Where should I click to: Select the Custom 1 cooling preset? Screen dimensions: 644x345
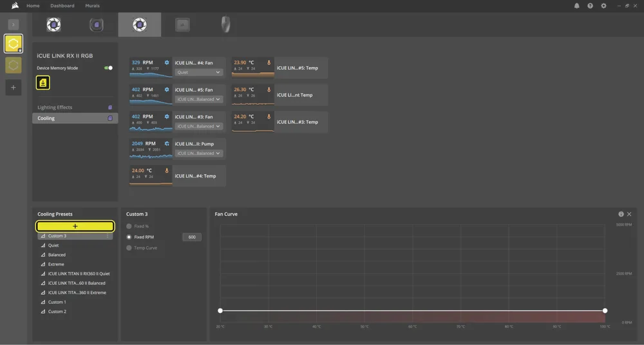point(75,302)
